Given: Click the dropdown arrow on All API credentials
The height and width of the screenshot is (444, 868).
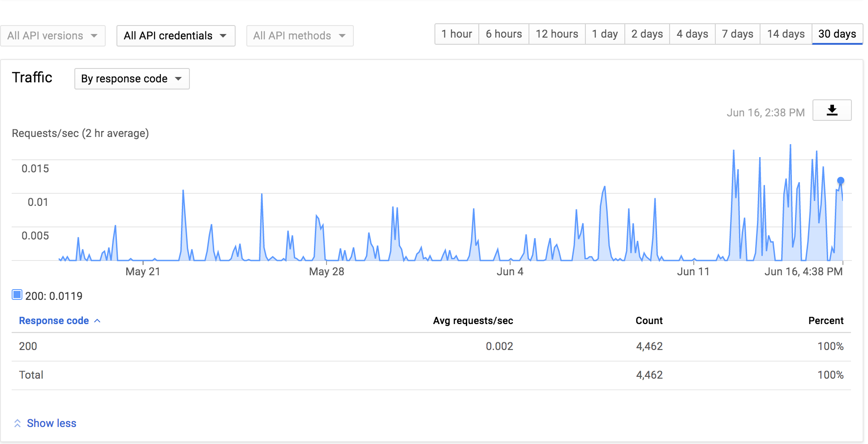Looking at the screenshot, I should click(223, 36).
